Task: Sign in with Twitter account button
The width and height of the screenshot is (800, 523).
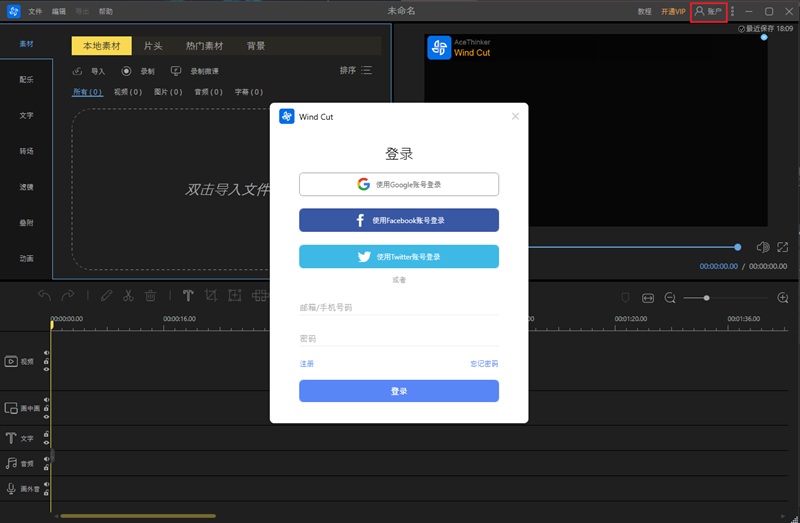Action: tap(399, 256)
